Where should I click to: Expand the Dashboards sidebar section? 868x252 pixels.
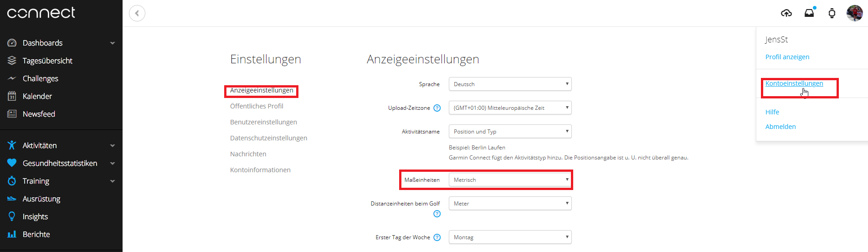(x=112, y=43)
